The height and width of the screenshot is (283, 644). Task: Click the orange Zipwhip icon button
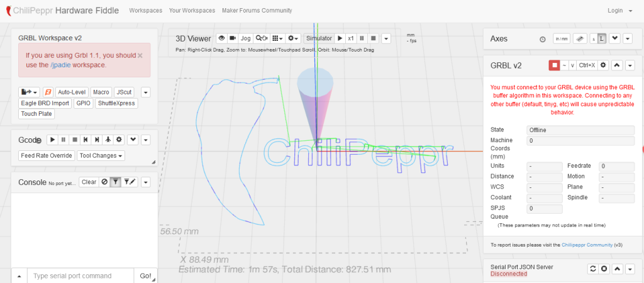pyautogui.click(x=48, y=92)
